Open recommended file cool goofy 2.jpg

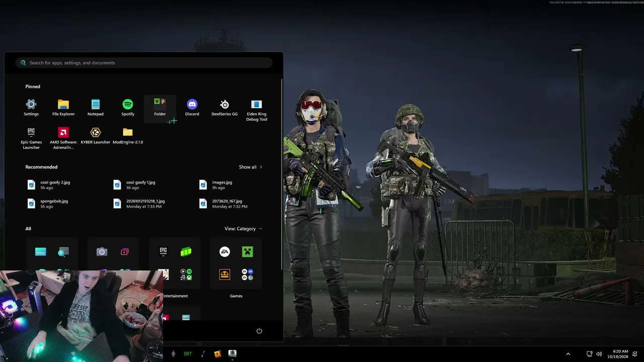click(x=49, y=185)
